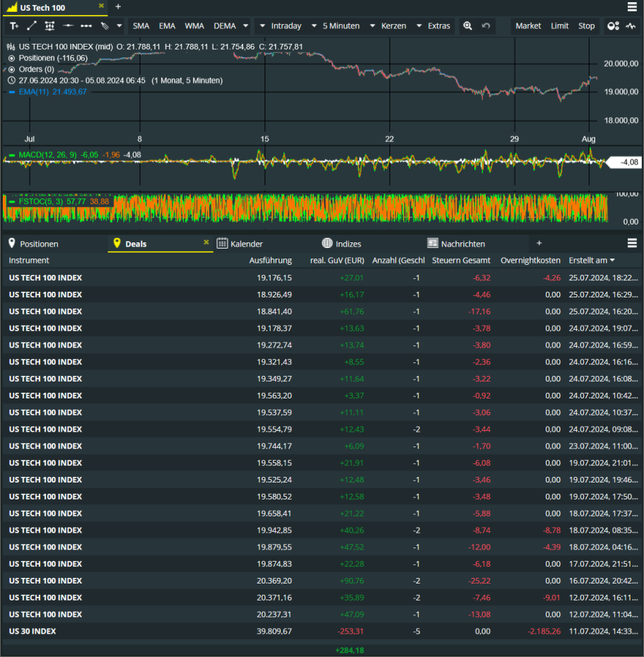
Task: Select the US 30 INDEX deal row
Action: (x=322, y=632)
